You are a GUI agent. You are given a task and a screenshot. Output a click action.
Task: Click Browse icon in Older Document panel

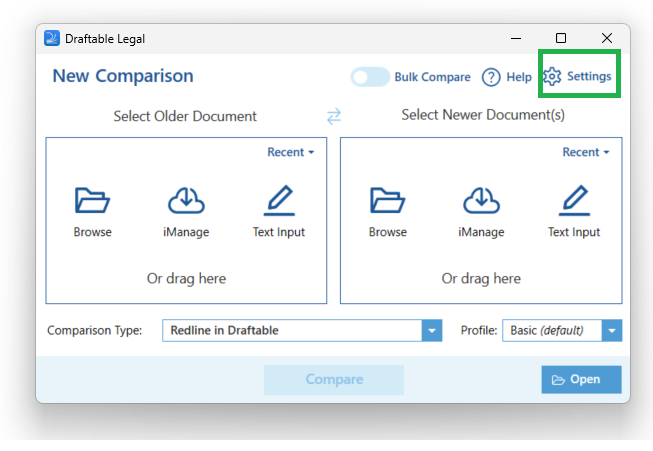coord(92,200)
